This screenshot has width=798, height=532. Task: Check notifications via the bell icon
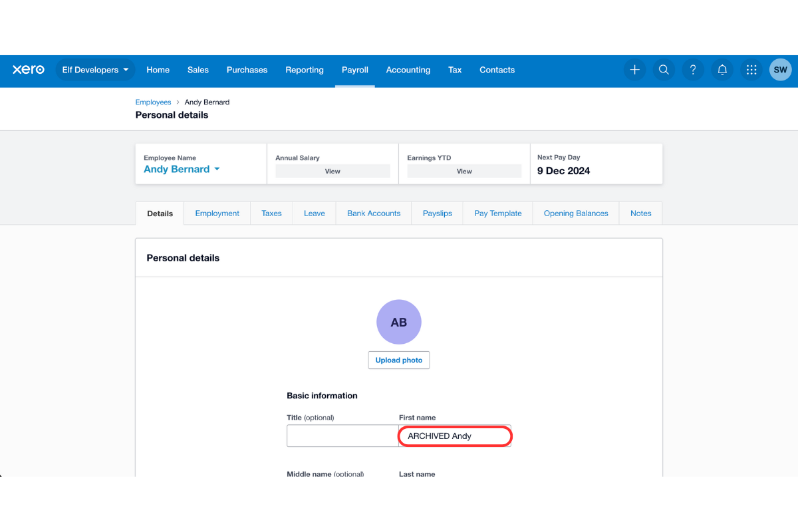tap(722, 69)
